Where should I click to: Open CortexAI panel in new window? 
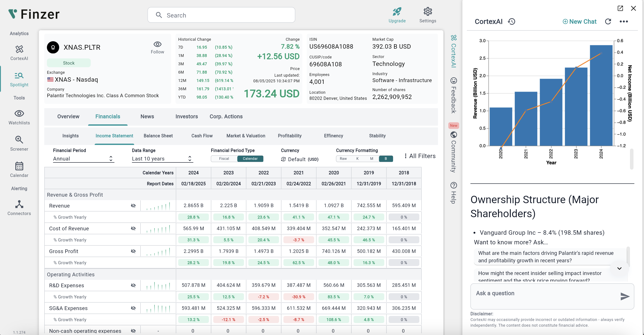[620, 8]
